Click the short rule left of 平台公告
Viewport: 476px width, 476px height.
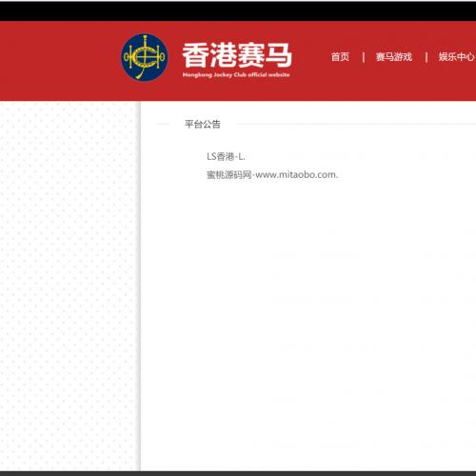(x=163, y=124)
